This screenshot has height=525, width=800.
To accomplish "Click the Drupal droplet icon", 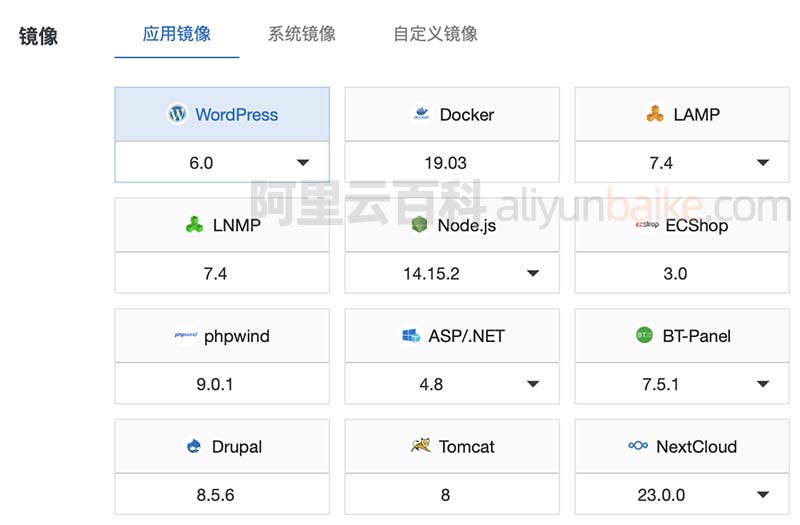I will point(194,446).
